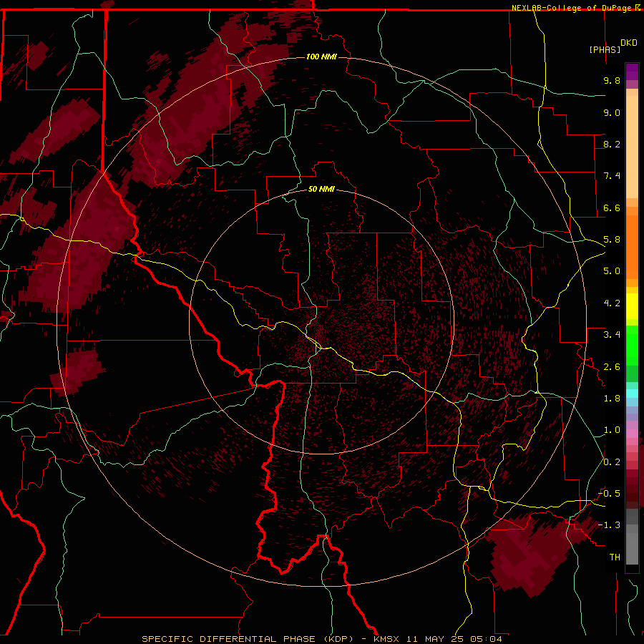Pick the bright green segment of the color bar
This screenshot has height=644, width=644.
(632, 345)
